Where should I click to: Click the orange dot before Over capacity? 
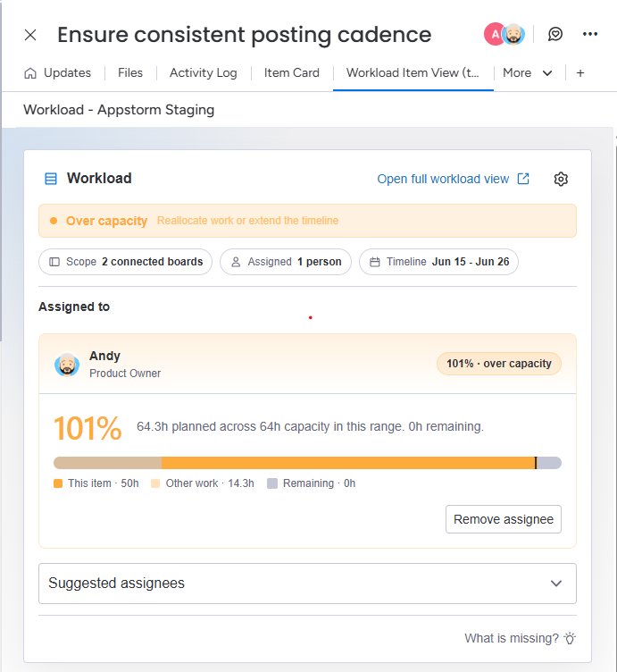(x=54, y=221)
